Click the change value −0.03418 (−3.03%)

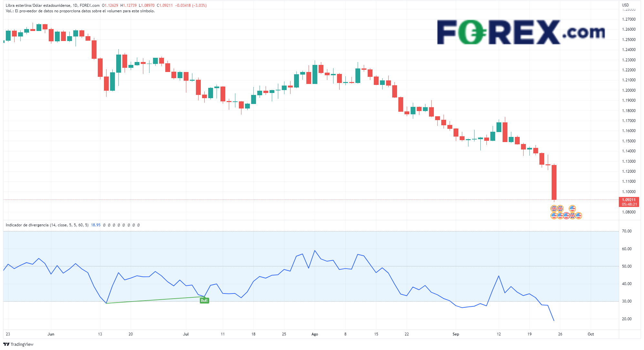point(191,5)
